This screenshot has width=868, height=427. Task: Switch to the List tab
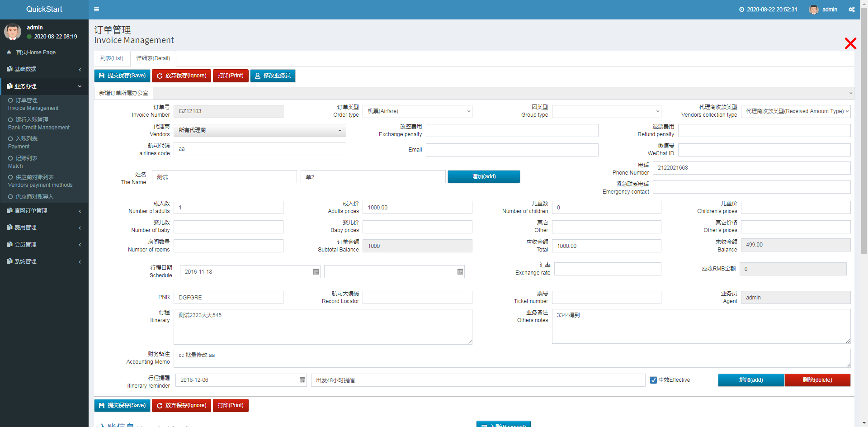(x=112, y=58)
